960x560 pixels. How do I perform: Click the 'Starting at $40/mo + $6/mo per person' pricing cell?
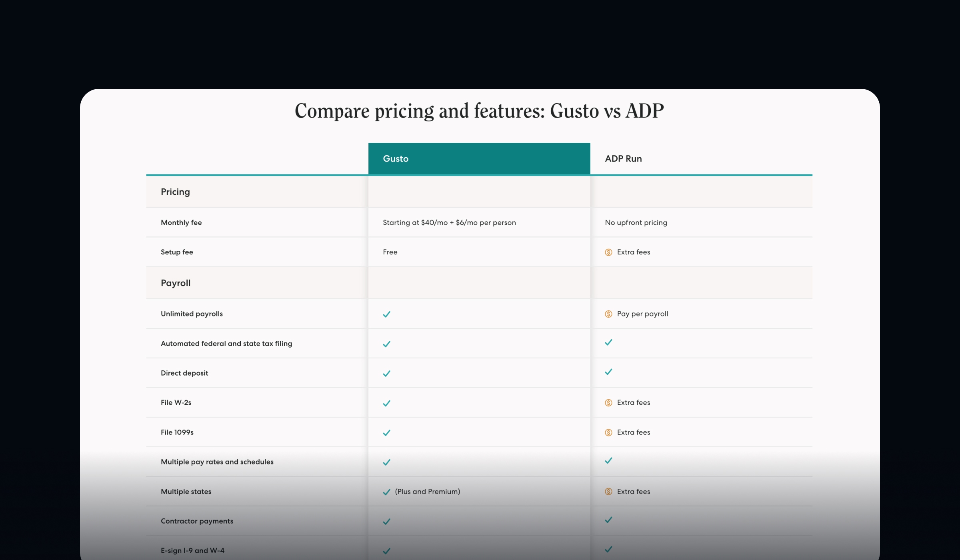[x=449, y=222]
